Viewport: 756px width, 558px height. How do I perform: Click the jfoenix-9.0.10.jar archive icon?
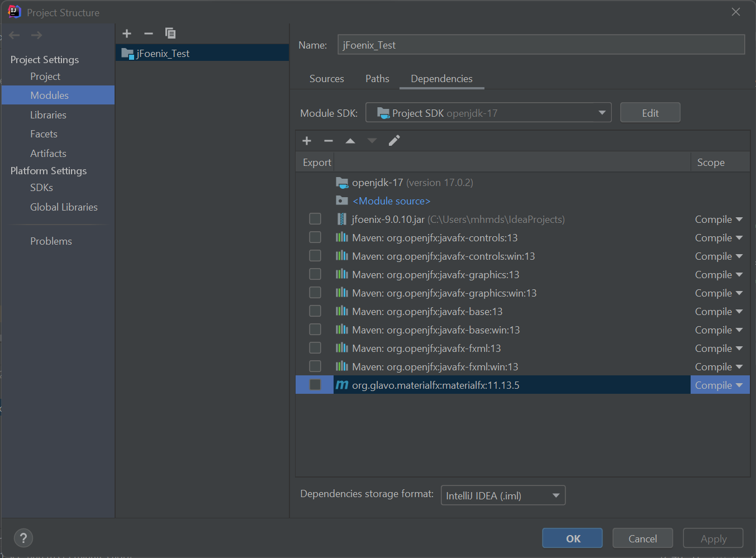point(342,219)
